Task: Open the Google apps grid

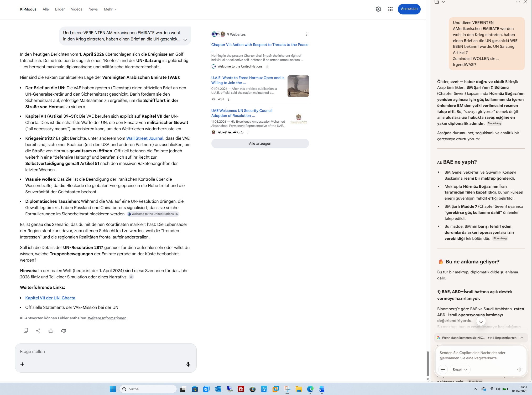Action: [390, 9]
